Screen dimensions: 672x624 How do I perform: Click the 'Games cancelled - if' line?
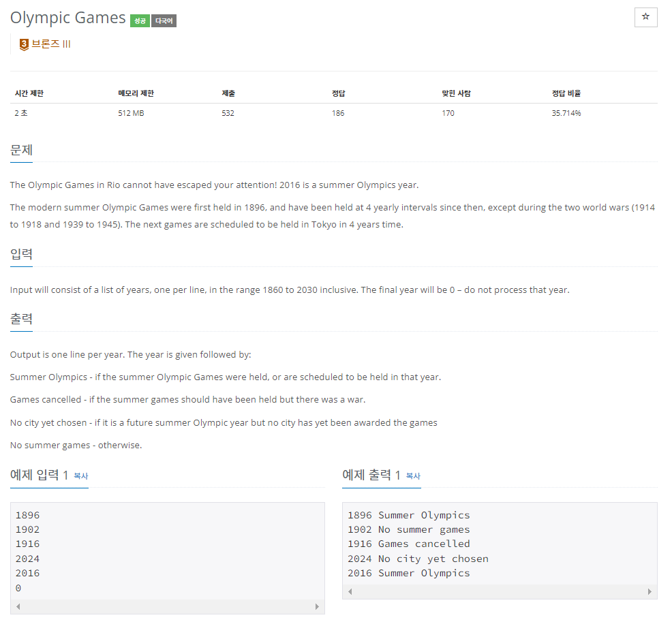pyautogui.click(x=187, y=400)
